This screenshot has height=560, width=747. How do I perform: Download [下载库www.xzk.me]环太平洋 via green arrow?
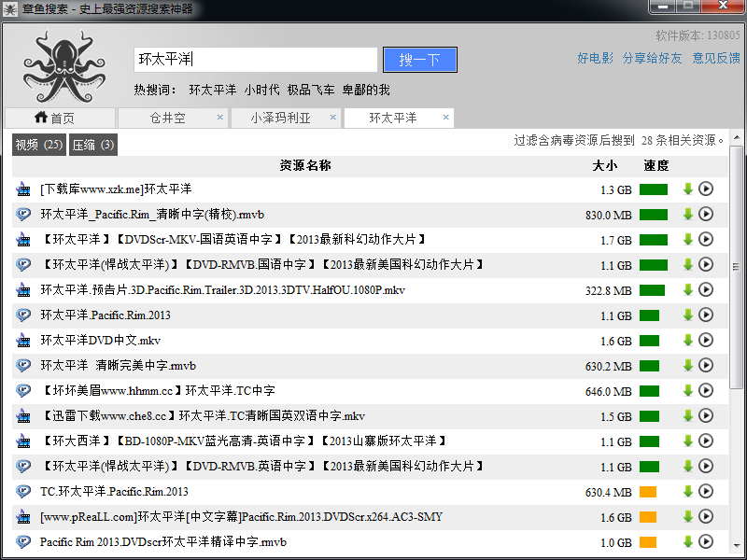click(x=687, y=189)
